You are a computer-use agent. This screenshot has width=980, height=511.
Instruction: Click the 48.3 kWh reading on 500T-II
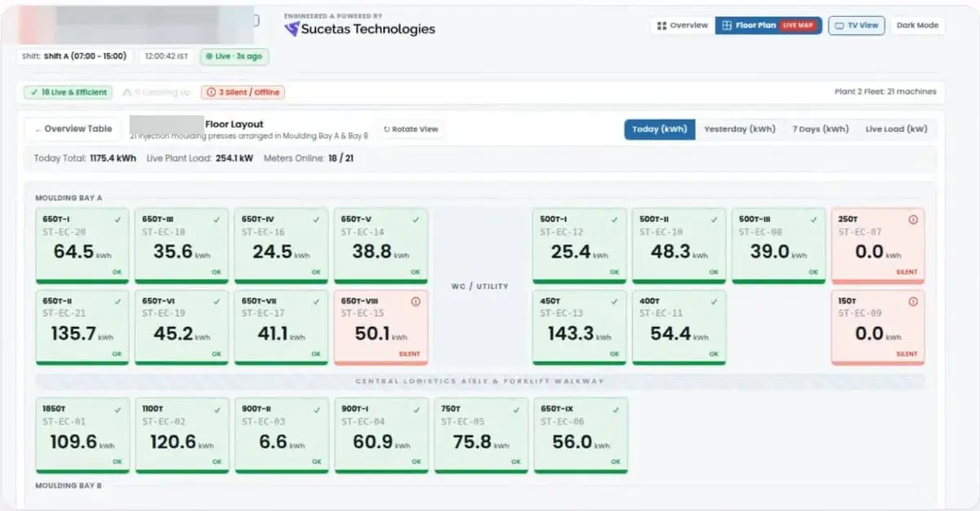[679, 251]
